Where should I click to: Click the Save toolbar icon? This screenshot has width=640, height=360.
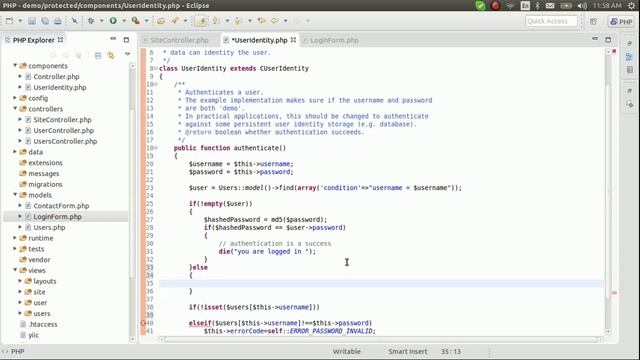click(32, 21)
